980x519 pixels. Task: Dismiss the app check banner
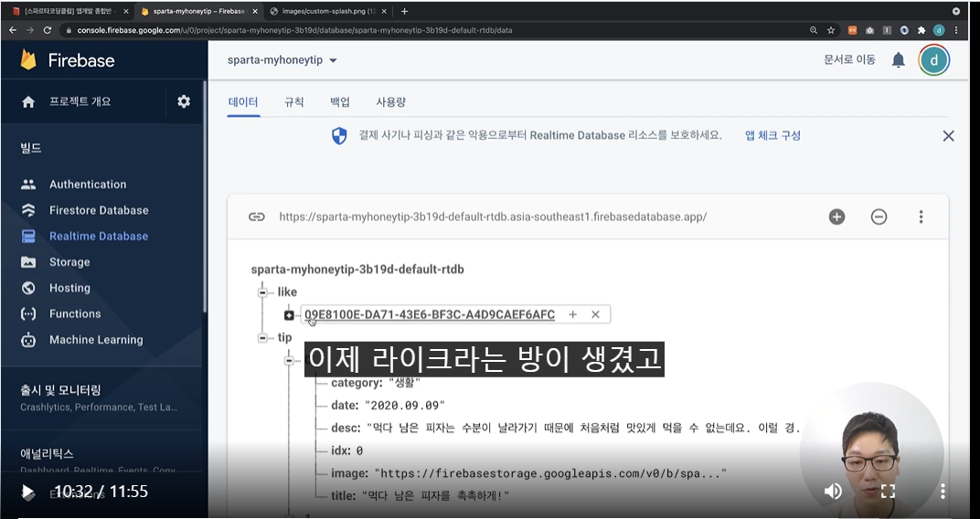coord(948,135)
